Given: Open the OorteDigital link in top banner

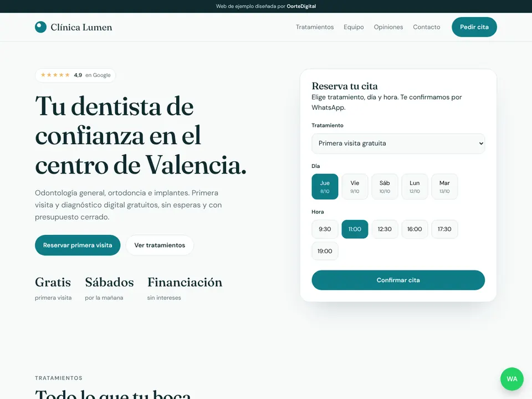Looking at the screenshot, I should (x=301, y=7).
